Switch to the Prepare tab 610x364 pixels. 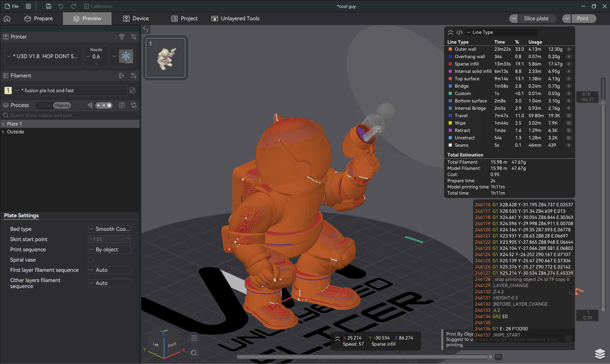[x=39, y=19]
